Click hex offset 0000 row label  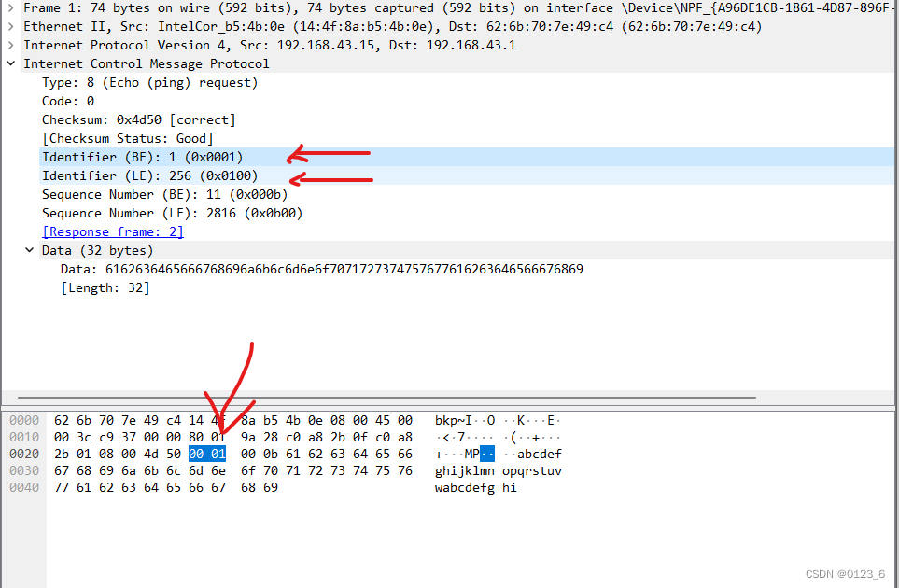click(x=24, y=420)
